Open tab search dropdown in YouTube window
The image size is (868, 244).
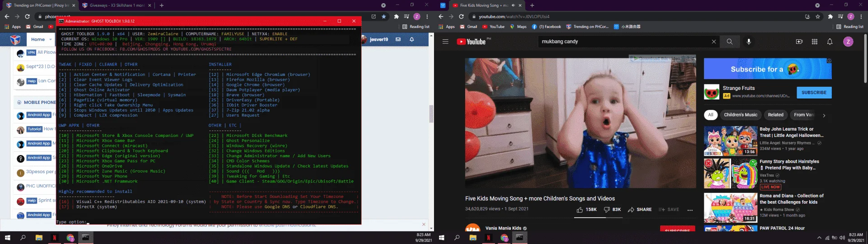pos(817,5)
